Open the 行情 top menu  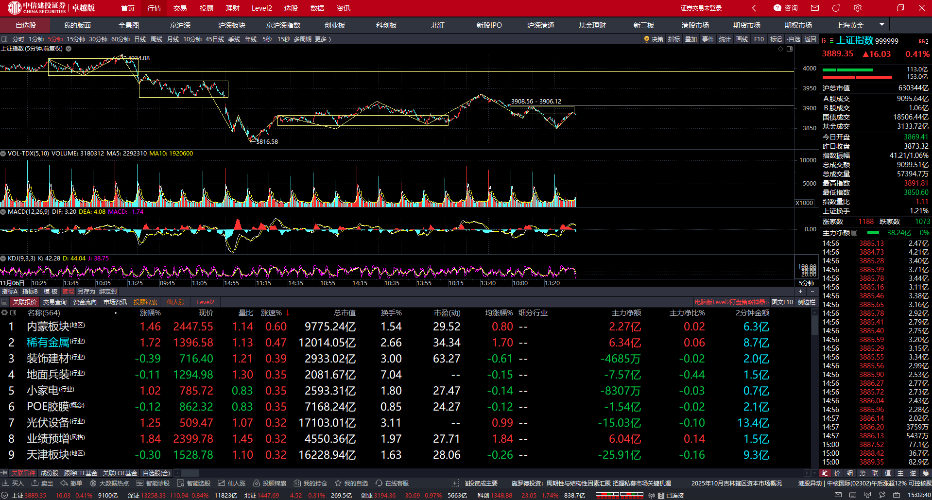click(x=153, y=7)
